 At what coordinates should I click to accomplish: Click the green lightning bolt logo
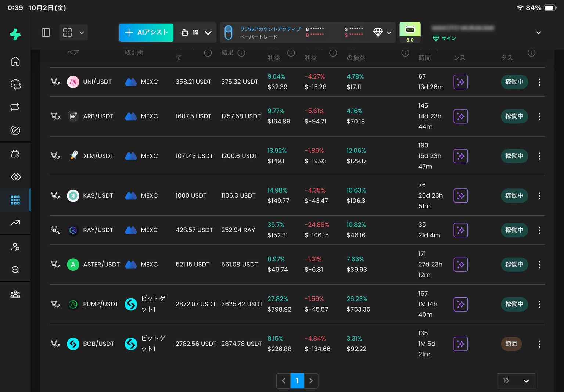coord(15,34)
